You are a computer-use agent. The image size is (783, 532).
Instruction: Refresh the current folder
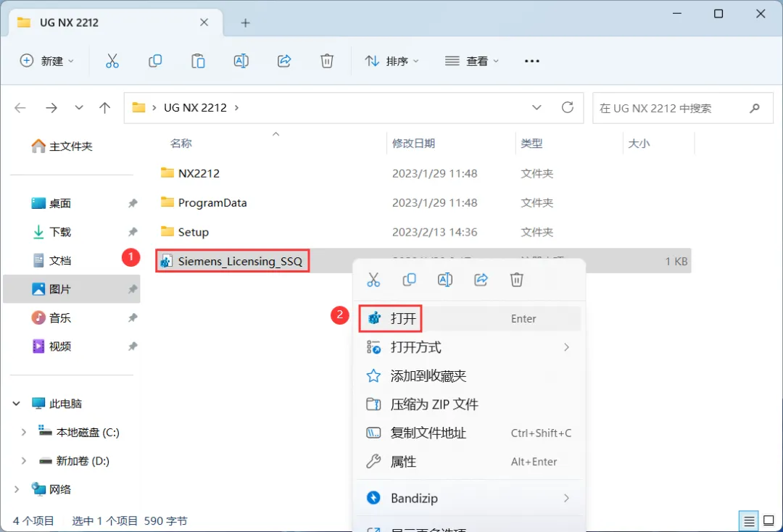(x=567, y=107)
